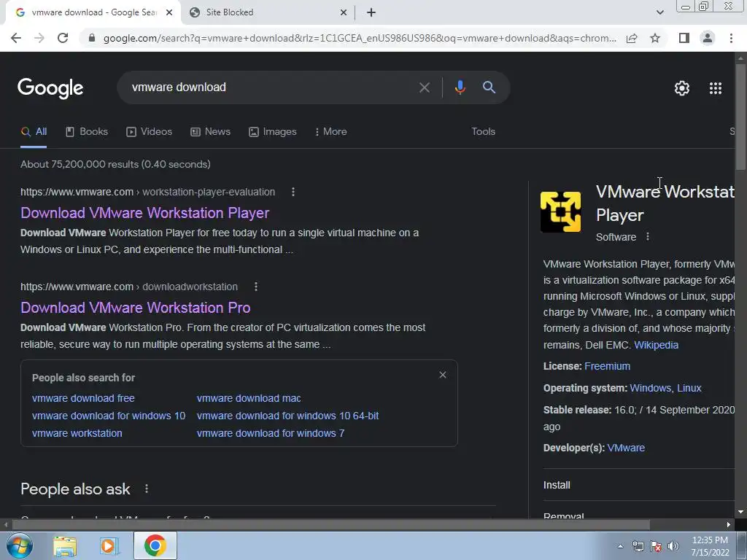
Task: Launch Windows Media Player from the taskbar
Action: coord(109,545)
